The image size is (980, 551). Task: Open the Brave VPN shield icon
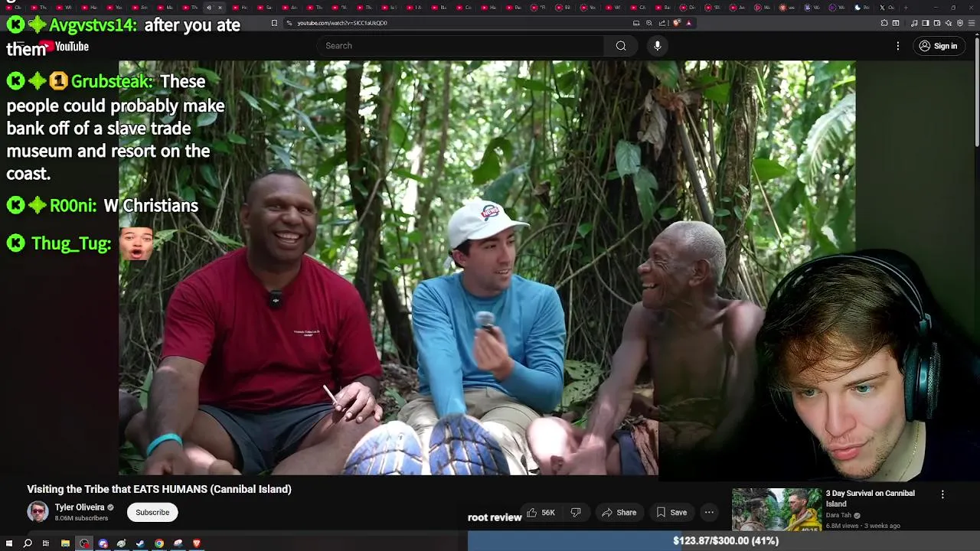click(x=960, y=23)
